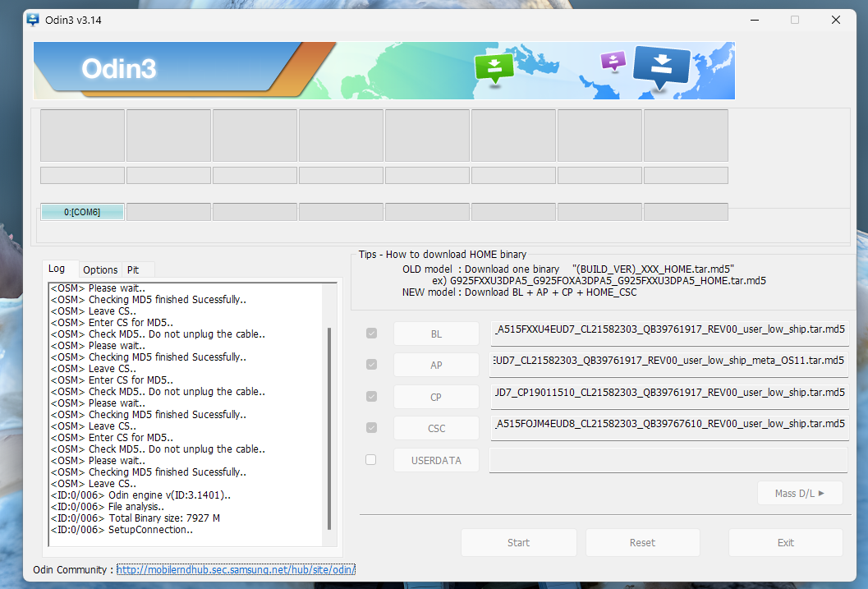Minimize the Odin3 window
Image resolution: width=868 pixels, height=589 pixels.
tap(755, 20)
